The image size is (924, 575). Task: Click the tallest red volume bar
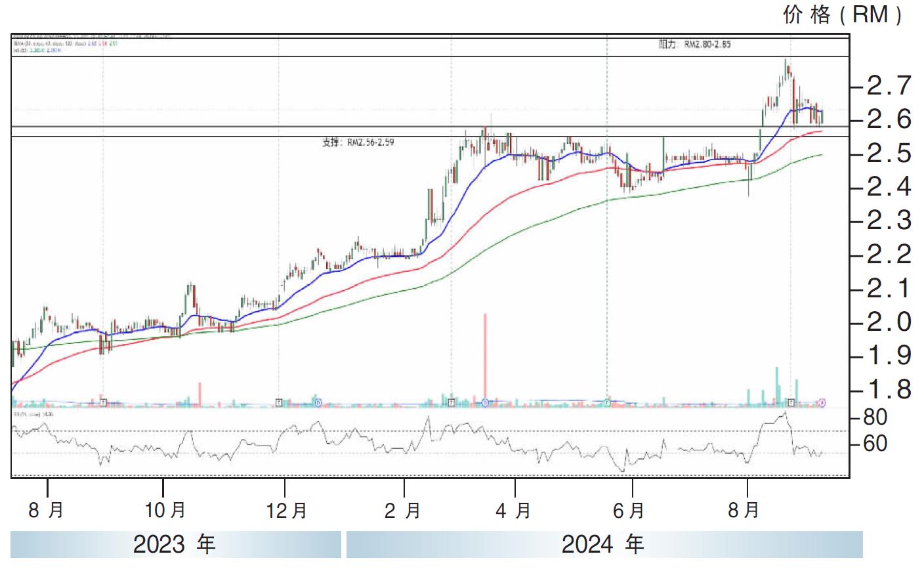click(x=485, y=356)
